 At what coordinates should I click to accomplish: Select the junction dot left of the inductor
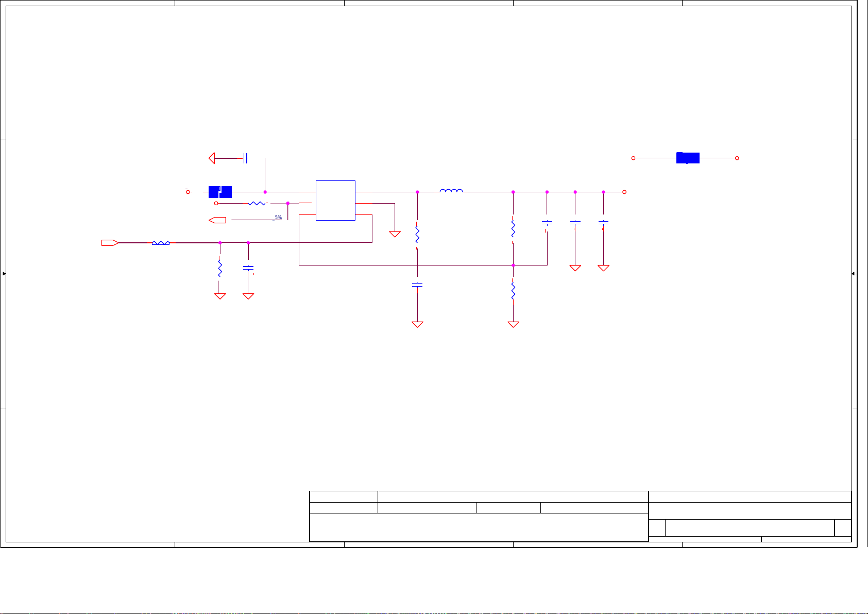417,192
